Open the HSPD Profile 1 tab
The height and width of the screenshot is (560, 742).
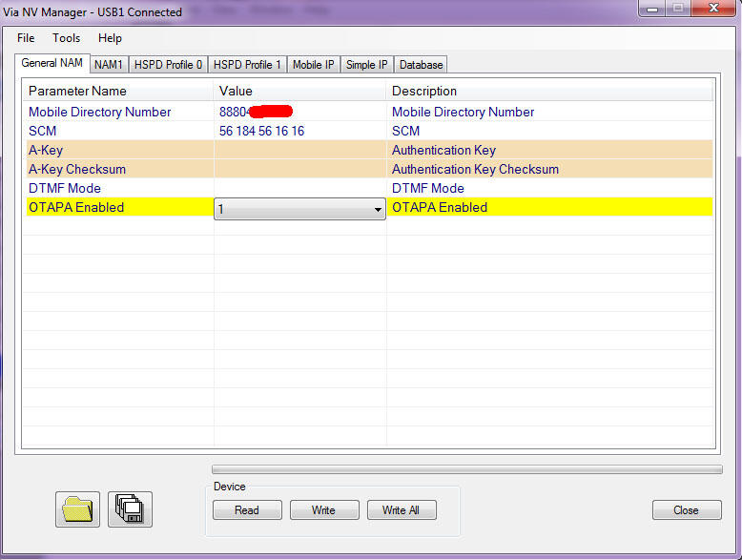click(x=247, y=64)
